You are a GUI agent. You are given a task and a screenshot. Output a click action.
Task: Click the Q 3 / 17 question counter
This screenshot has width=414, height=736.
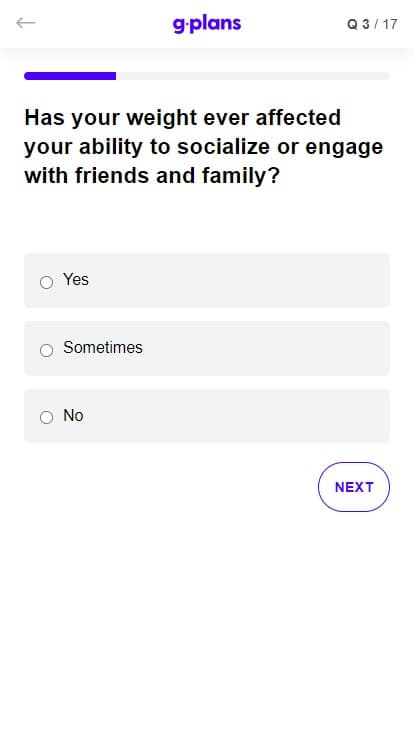click(x=372, y=24)
